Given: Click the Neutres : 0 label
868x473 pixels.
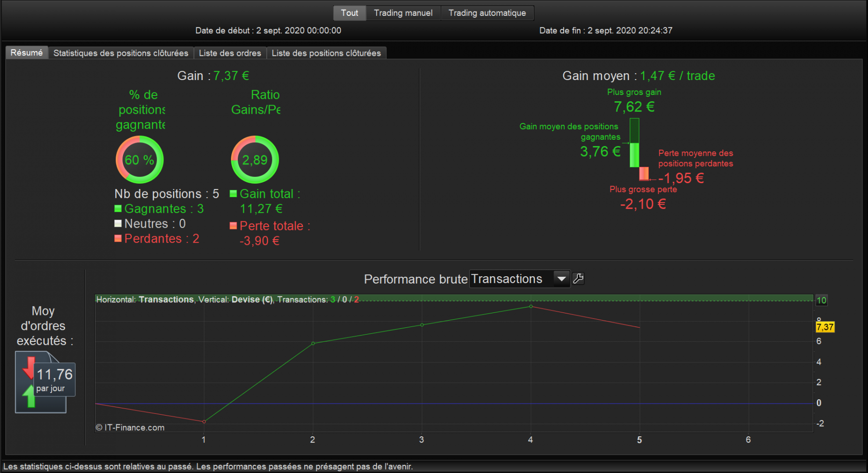Looking at the screenshot, I should pos(155,224).
